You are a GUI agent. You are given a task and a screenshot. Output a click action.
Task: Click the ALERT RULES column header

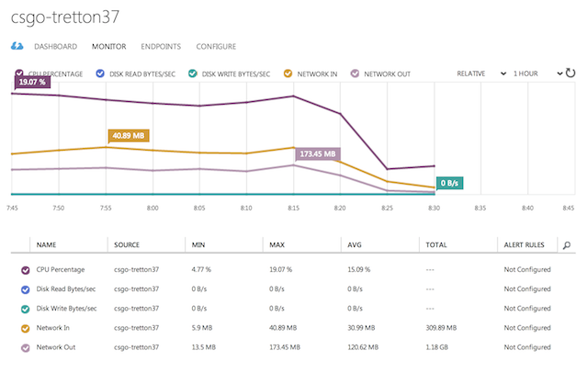click(x=524, y=244)
